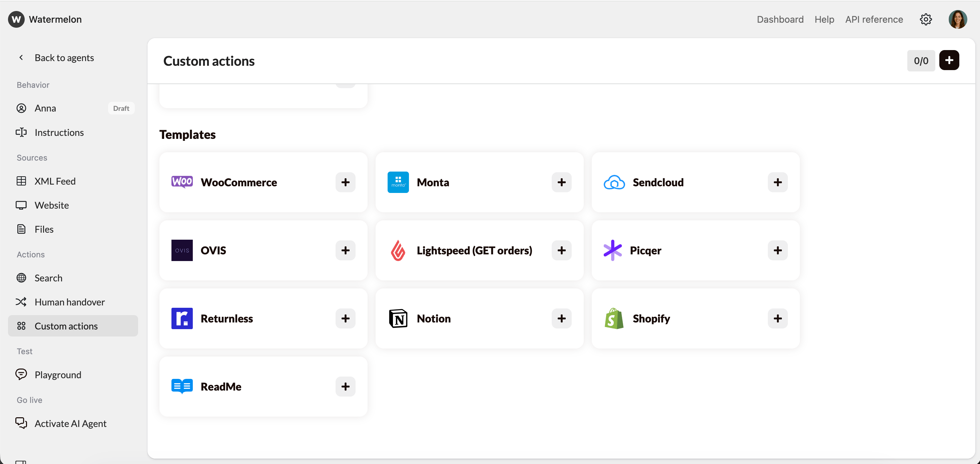980x464 pixels.
Task: Open the Help link
Action: click(x=824, y=19)
